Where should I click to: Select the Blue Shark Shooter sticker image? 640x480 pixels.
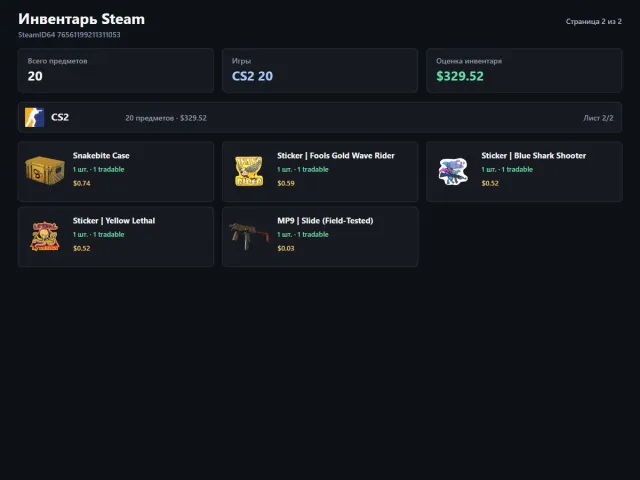453,171
